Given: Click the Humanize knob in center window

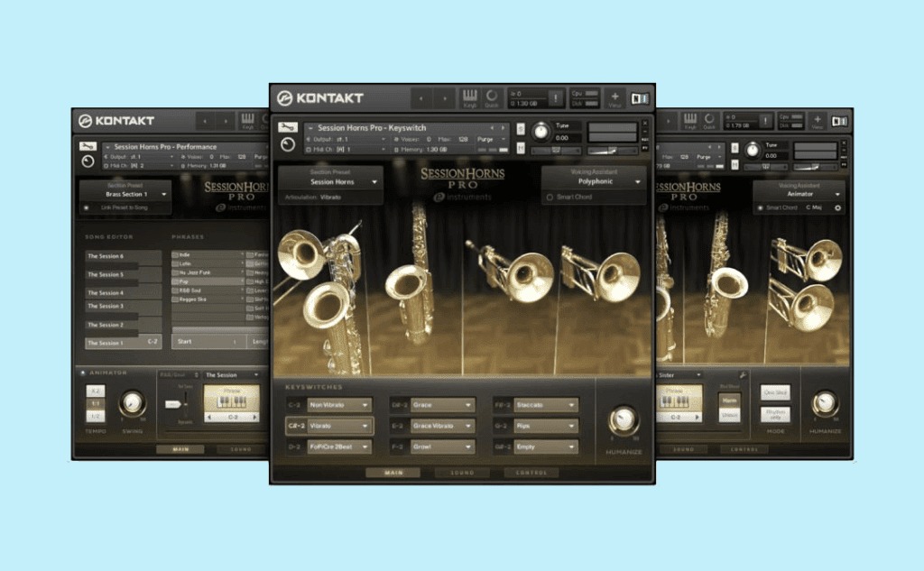Looking at the screenshot, I should [622, 419].
